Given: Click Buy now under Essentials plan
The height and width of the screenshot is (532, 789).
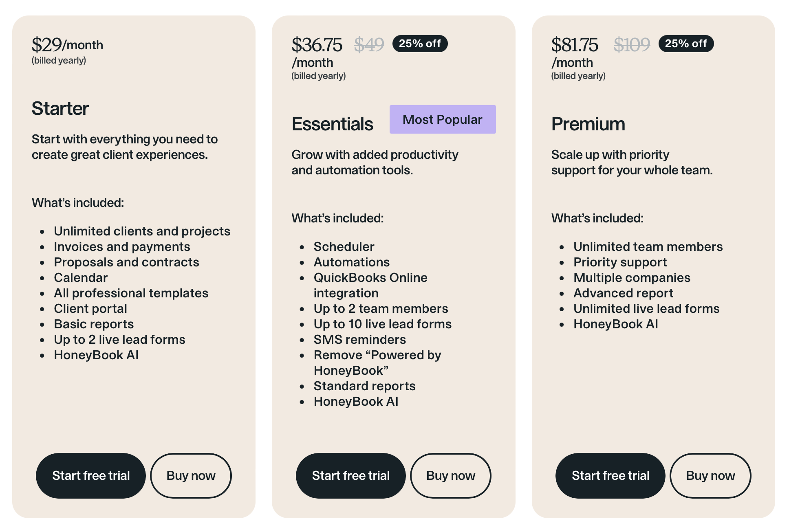Looking at the screenshot, I should click(451, 475).
